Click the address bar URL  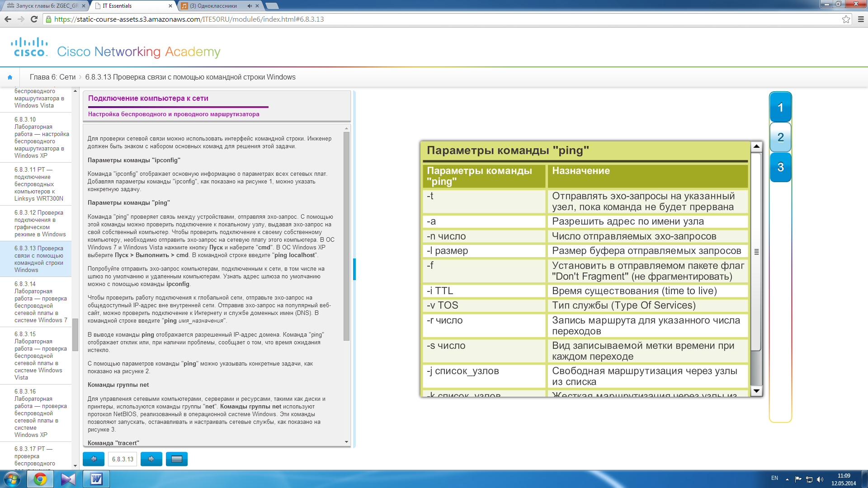(189, 19)
